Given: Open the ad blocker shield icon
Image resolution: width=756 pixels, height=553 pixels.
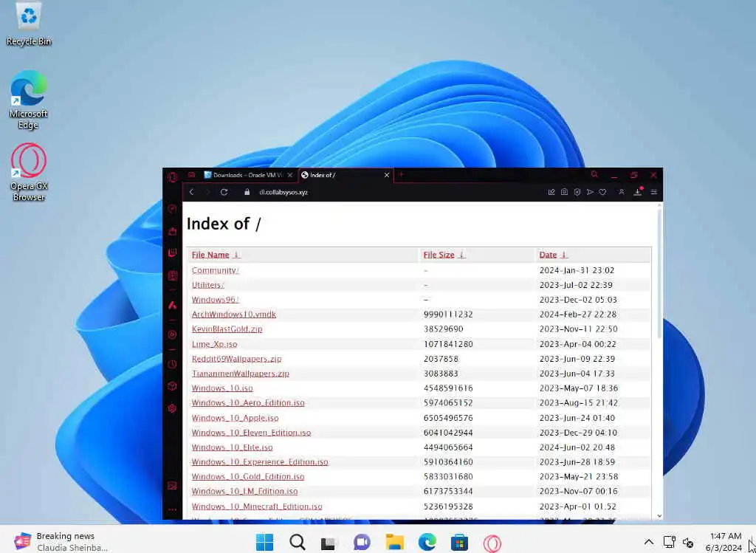Looking at the screenshot, I should pos(577,192).
